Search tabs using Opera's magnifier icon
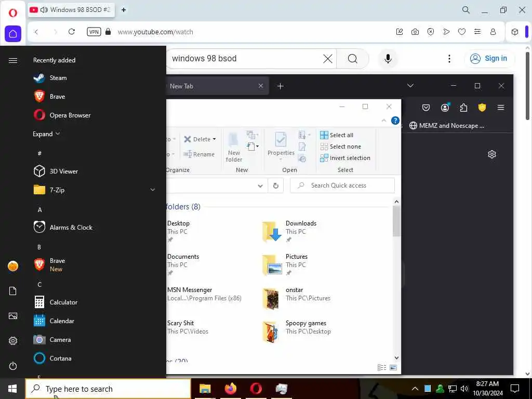532x399 pixels. click(466, 10)
